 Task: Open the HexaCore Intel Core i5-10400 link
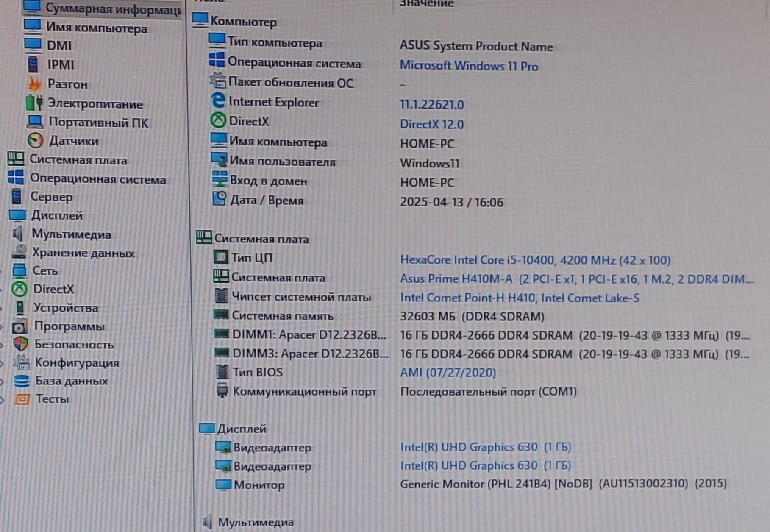535,259
